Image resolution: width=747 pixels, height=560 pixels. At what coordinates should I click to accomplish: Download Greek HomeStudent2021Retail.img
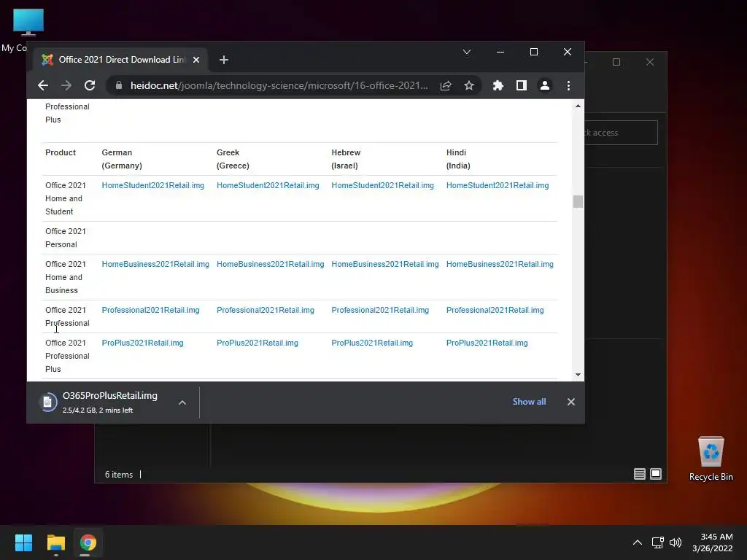click(x=268, y=186)
